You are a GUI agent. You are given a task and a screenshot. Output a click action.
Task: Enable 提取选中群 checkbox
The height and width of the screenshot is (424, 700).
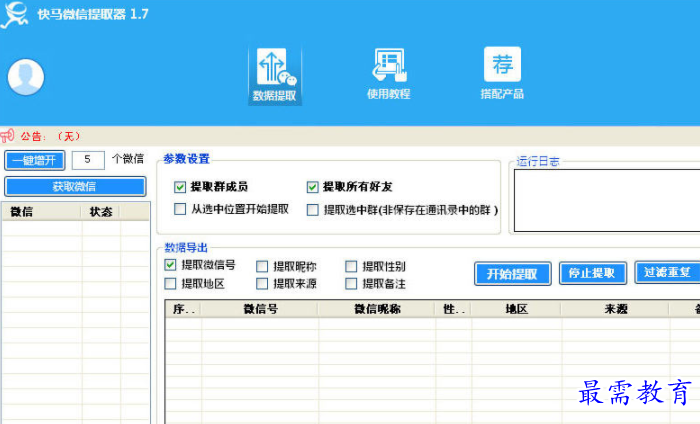pyautogui.click(x=312, y=210)
